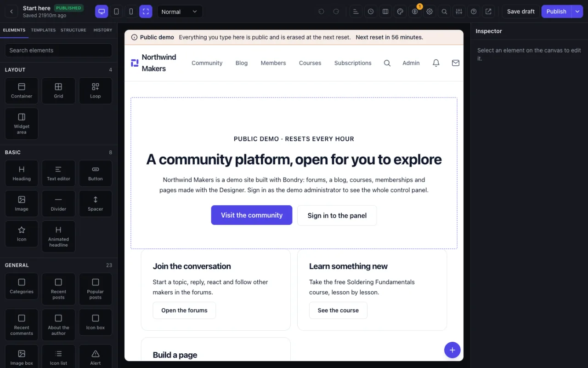Click the Publish button
Screen dimensions: 588x368
tap(556, 11)
